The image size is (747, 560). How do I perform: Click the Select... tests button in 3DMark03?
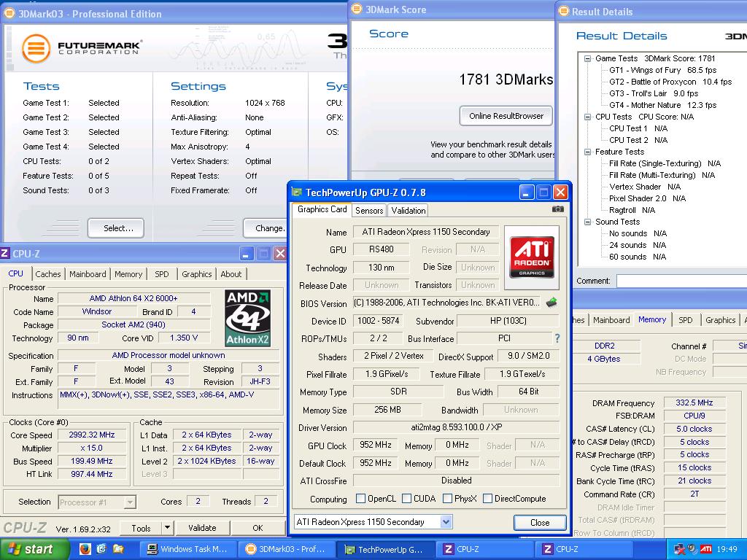coord(117,228)
